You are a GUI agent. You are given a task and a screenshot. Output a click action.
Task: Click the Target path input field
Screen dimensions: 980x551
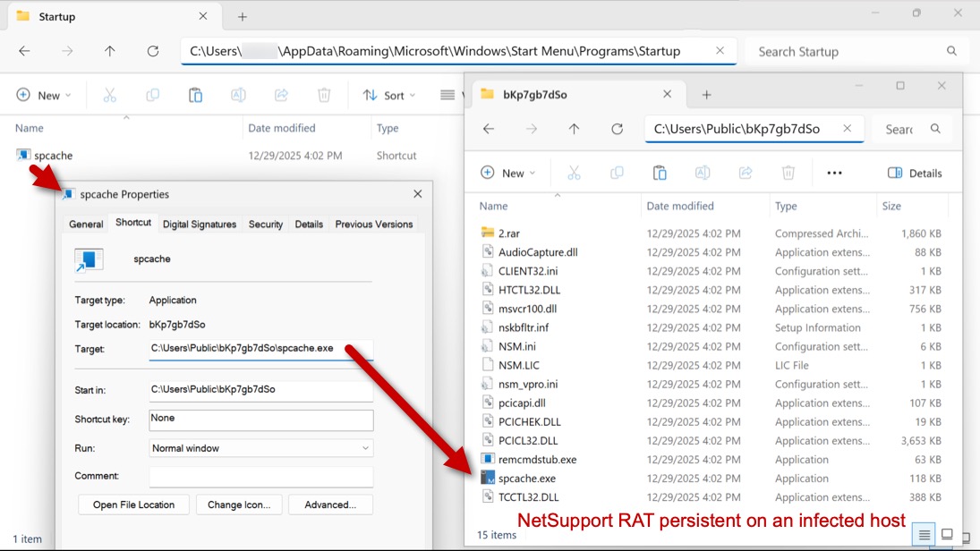pyautogui.click(x=260, y=349)
